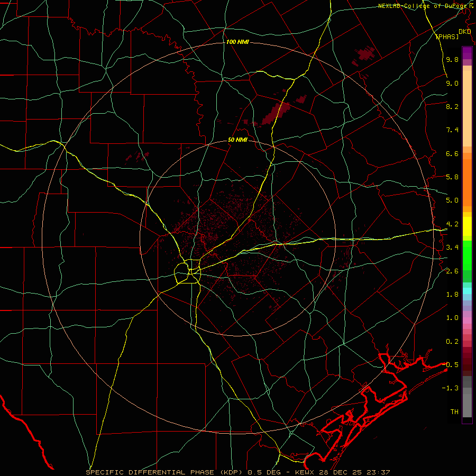The height and width of the screenshot is (476, 476).
Task: Click the yellow highway loop around the city
Action: click(x=188, y=271)
